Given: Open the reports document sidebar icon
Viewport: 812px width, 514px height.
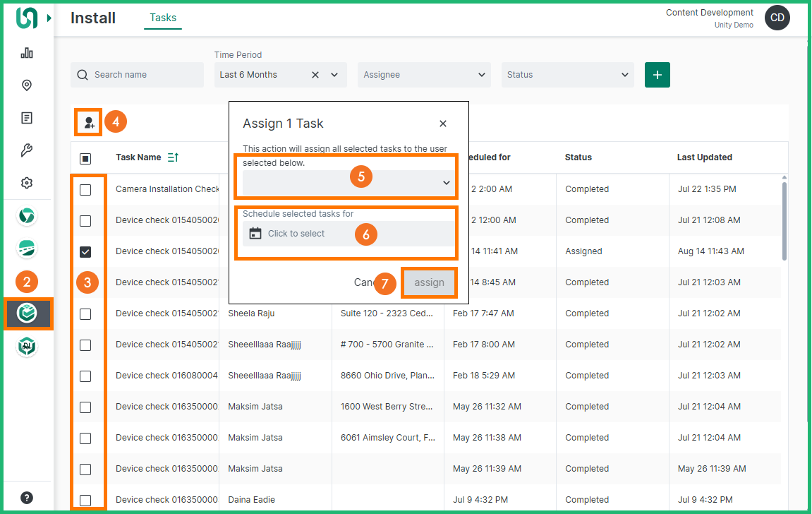Looking at the screenshot, I should [x=27, y=118].
